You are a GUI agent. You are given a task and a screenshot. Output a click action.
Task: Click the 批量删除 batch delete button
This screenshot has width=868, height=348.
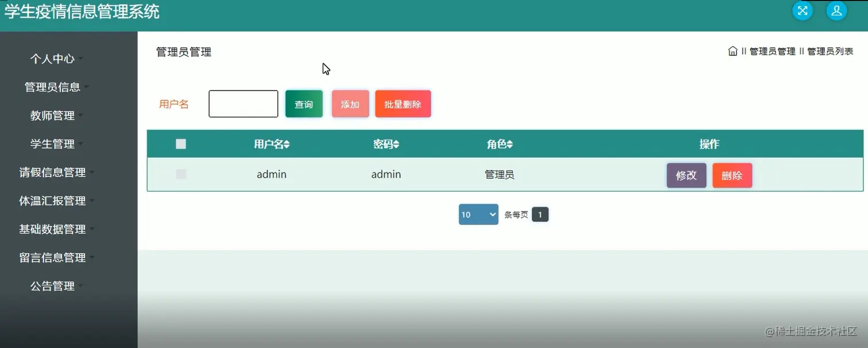[x=402, y=104]
